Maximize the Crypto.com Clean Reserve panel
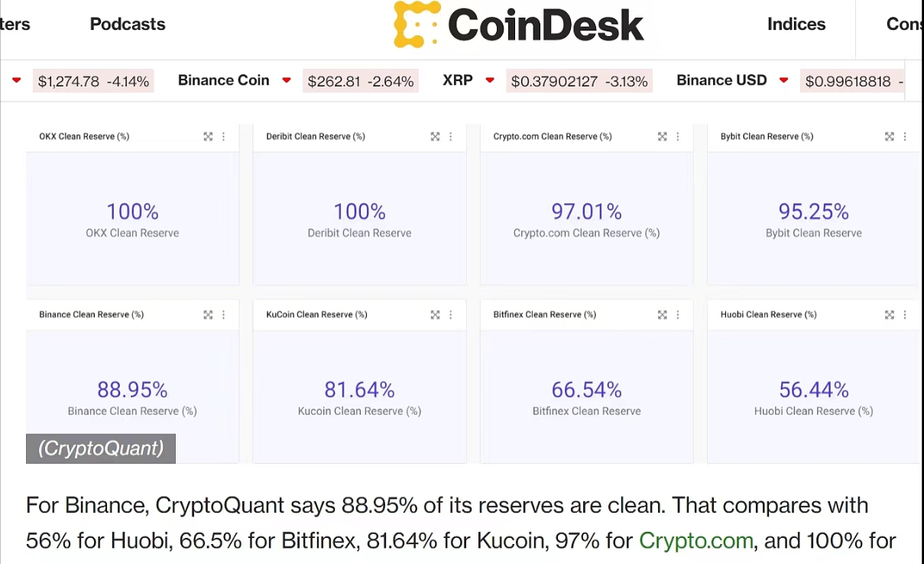This screenshot has height=564, width=924. tap(663, 137)
